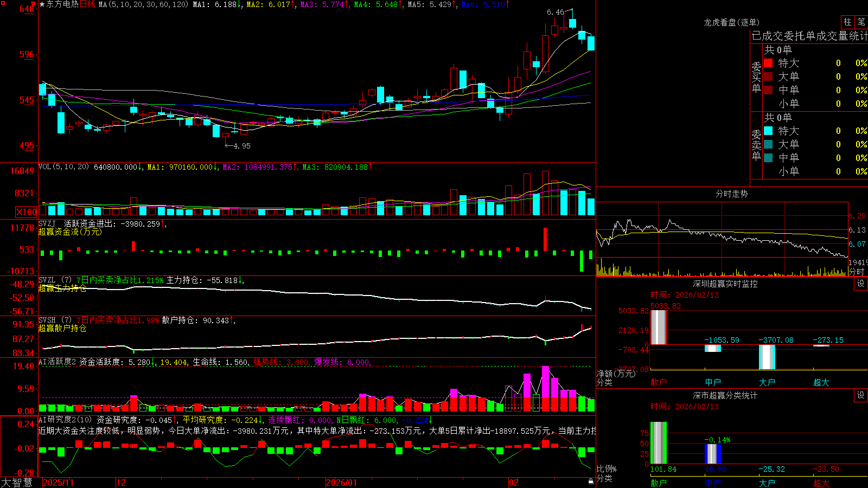This screenshot has height=488, width=868.
Task: Click the intraday 分时 price line chart
Action: 722,237
